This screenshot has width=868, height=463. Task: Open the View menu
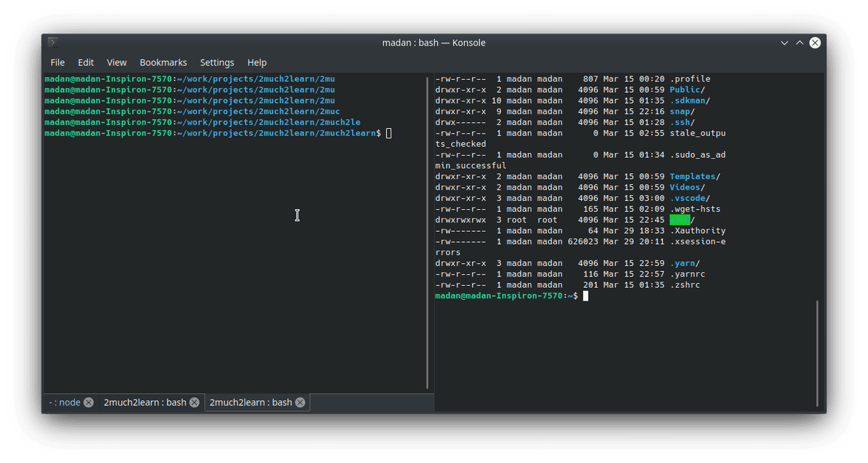(116, 62)
